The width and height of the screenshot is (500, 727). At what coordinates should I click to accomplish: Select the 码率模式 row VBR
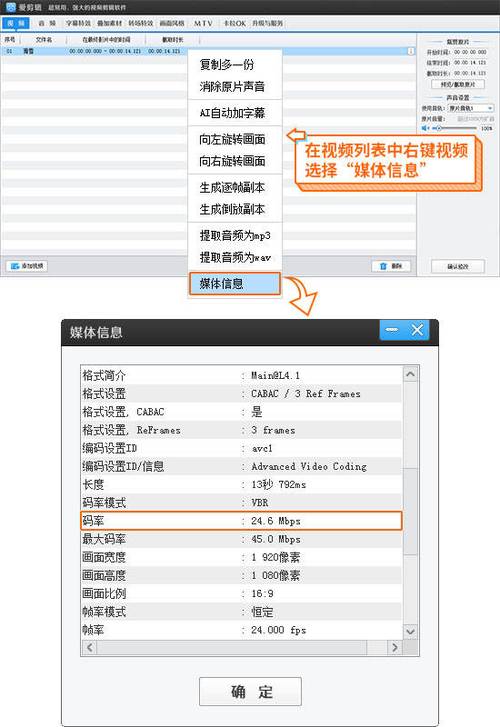[241, 503]
